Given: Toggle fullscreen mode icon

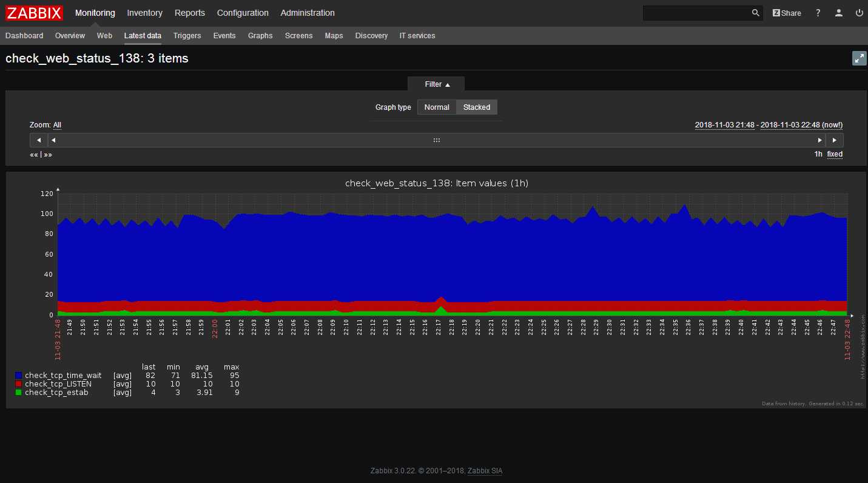Looking at the screenshot, I should pos(860,58).
